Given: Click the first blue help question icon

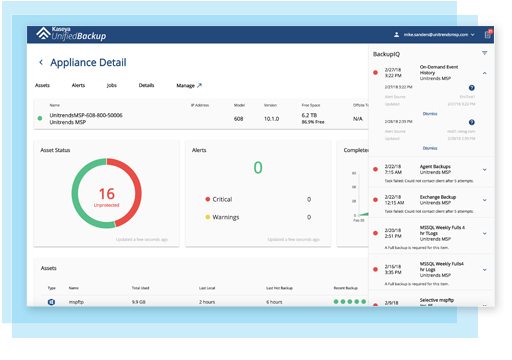Looking at the screenshot, I should [x=471, y=88].
